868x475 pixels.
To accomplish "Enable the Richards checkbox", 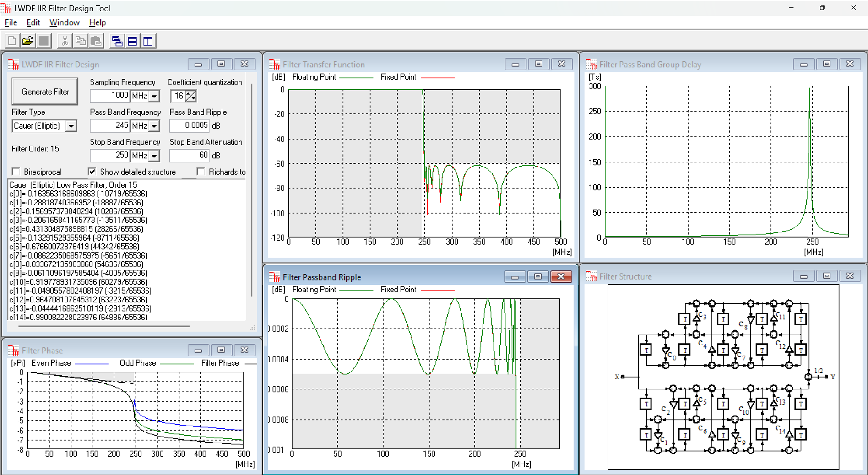I will [x=201, y=172].
